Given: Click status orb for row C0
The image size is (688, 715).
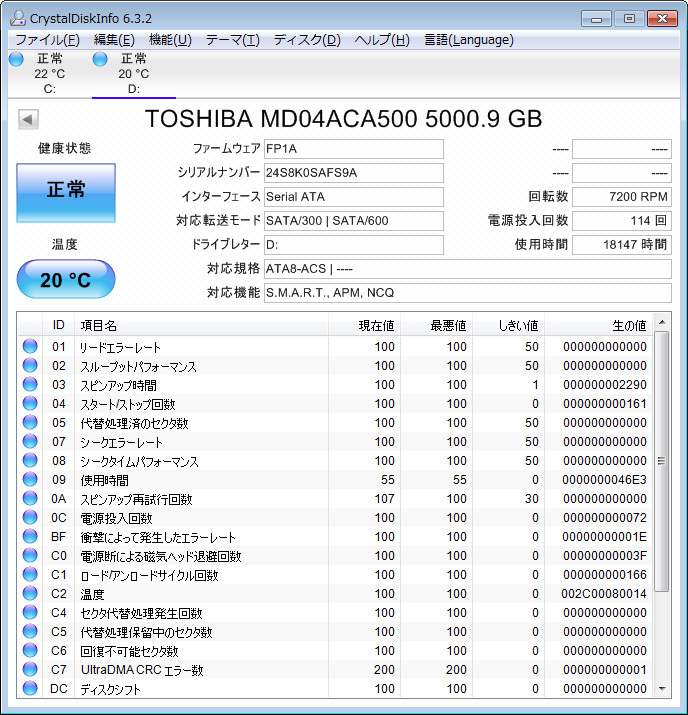Looking at the screenshot, I should point(30,555).
